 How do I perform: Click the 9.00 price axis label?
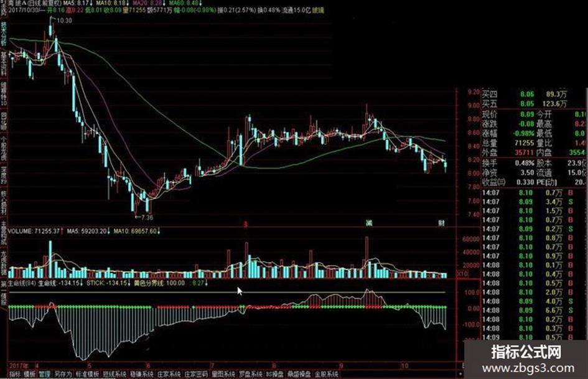474,106
